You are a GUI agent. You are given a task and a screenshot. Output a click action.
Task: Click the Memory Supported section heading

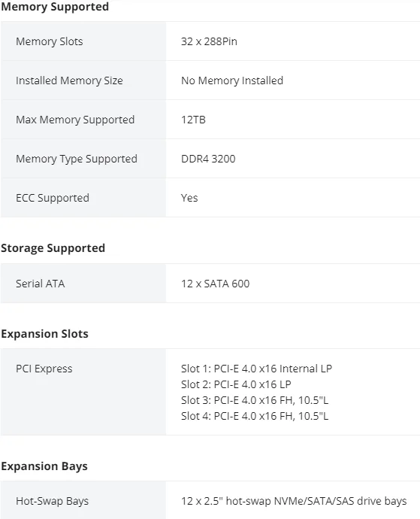click(55, 7)
